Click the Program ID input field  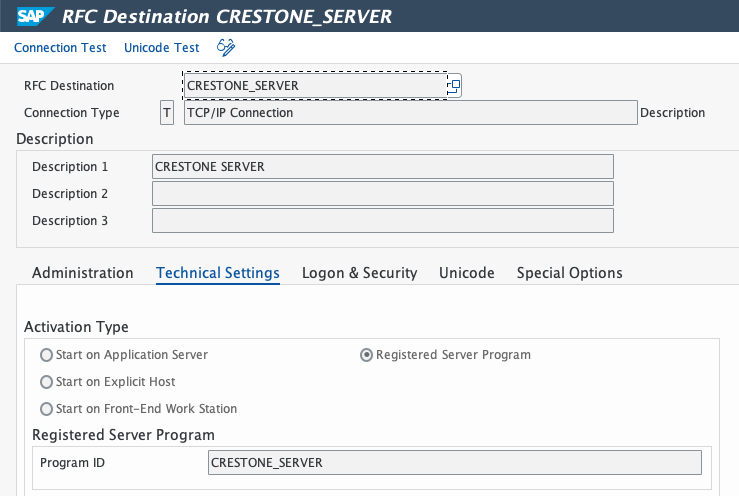point(454,462)
